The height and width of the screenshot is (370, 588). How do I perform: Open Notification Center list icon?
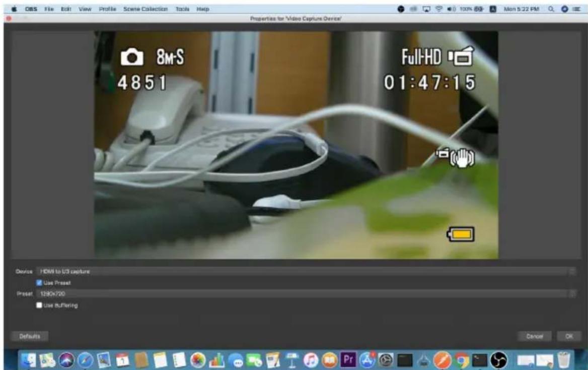[576, 9]
